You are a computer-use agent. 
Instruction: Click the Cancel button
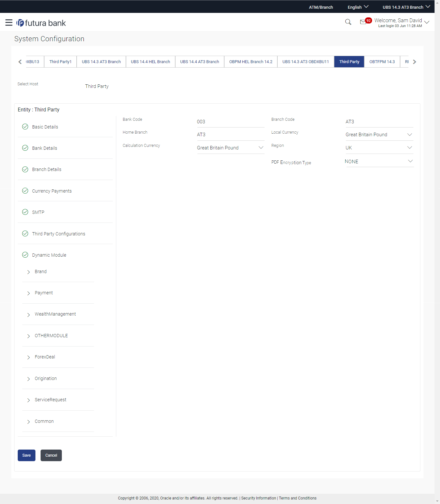click(x=51, y=455)
